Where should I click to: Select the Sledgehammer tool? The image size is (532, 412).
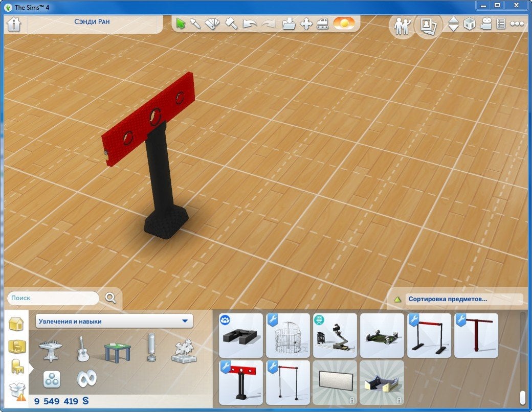231,24
